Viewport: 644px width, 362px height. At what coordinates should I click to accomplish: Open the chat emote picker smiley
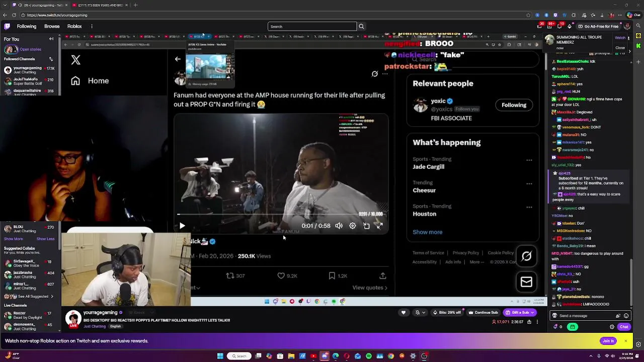tap(626, 316)
